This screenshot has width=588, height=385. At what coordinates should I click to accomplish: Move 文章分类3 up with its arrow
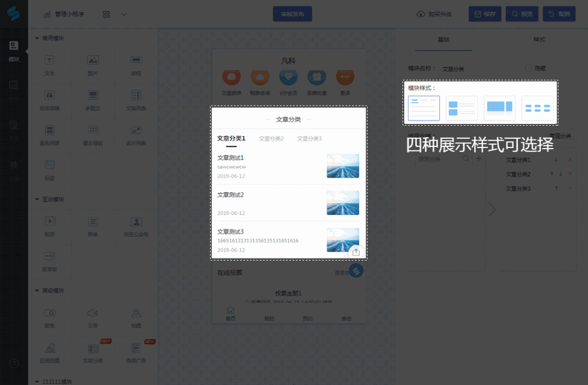(556, 188)
